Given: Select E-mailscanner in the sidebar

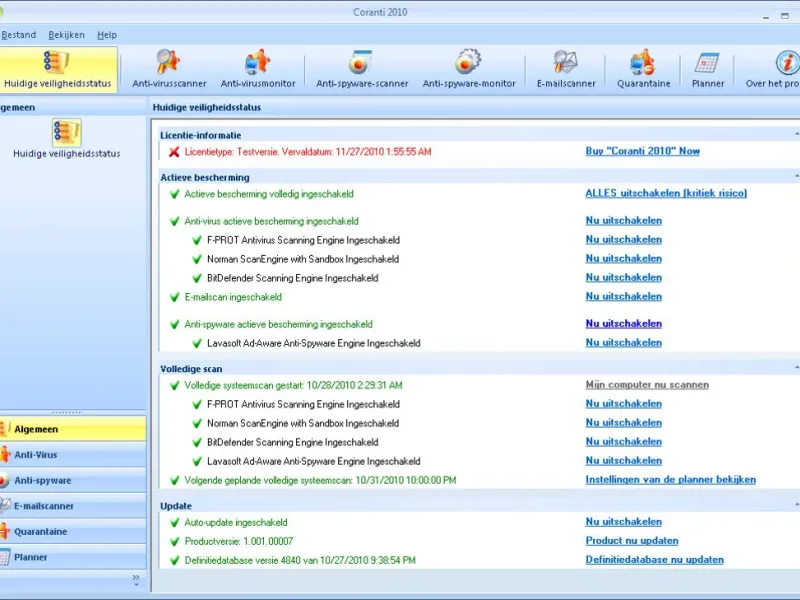Looking at the screenshot, I should 73,506.
